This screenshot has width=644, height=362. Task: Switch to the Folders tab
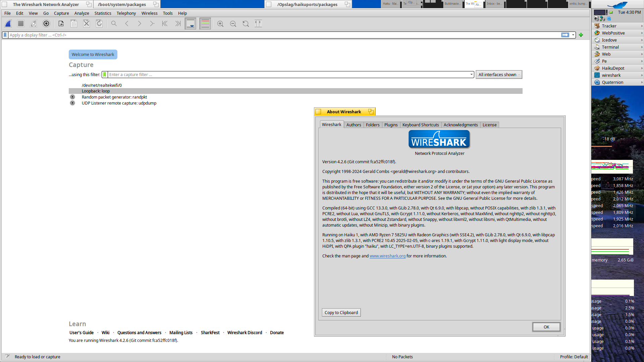373,125
